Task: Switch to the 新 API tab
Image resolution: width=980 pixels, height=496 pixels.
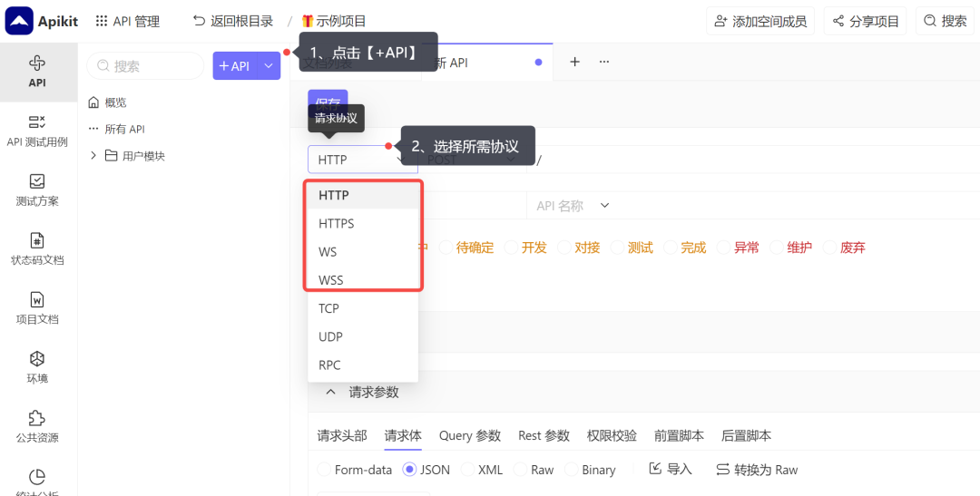Action: click(x=487, y=63)
